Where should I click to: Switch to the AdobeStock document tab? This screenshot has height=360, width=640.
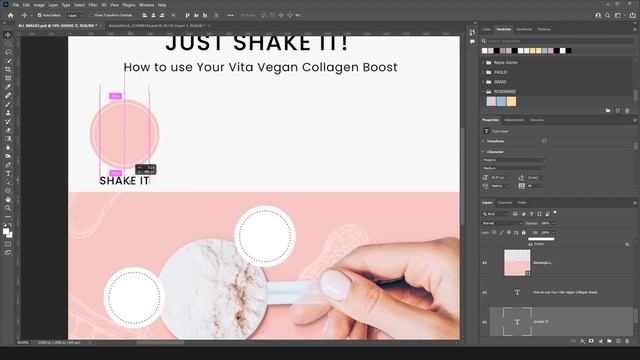click(157, 26)
